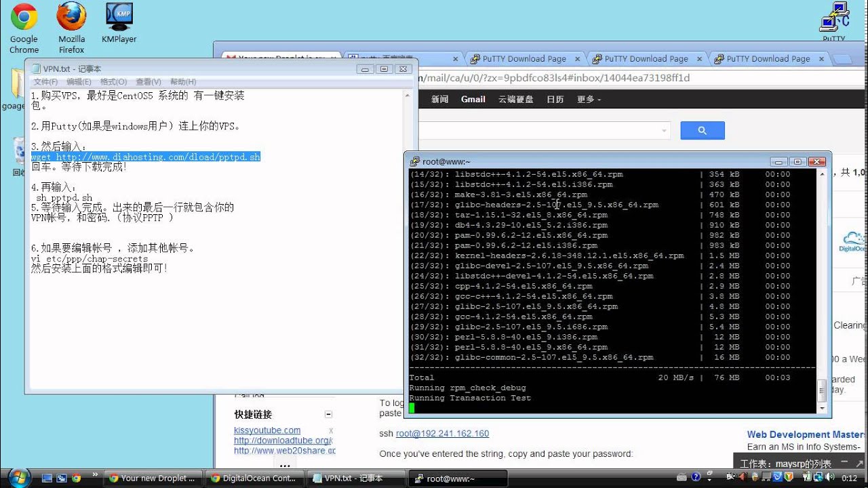The height and width of the screenshot is (488, 868).
Task: Click Notepad title bar system icon
Action: [x=35, y=68]
